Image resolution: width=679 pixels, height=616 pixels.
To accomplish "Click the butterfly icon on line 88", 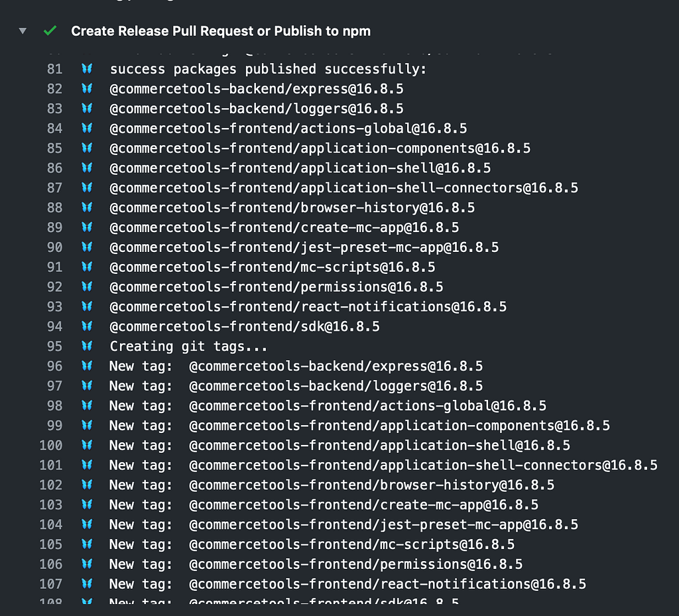I will [87, 208].
